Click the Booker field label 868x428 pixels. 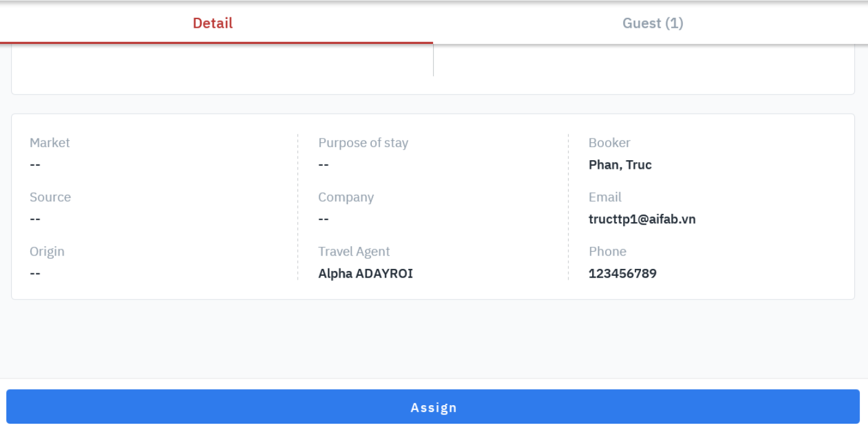click(x=609, y=143)
